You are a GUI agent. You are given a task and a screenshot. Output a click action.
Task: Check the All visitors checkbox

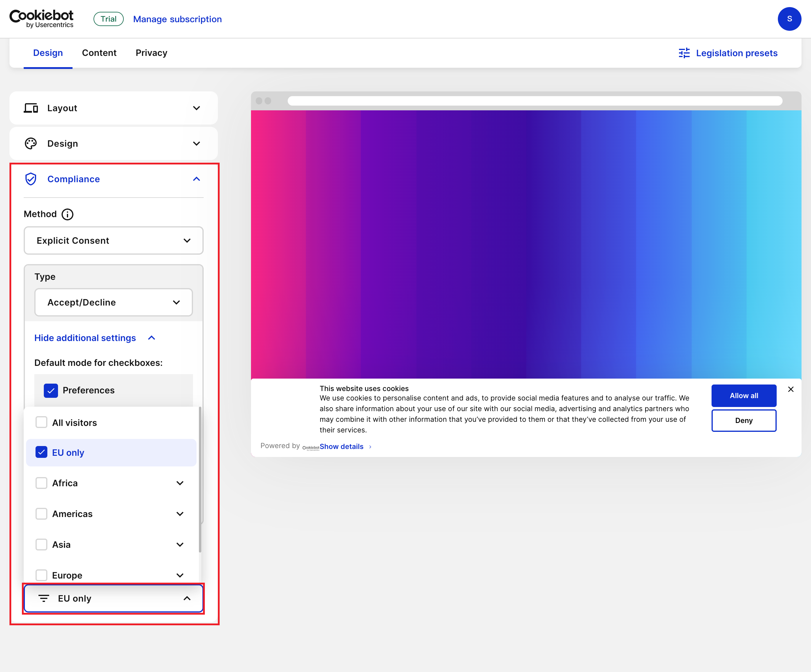41,422
